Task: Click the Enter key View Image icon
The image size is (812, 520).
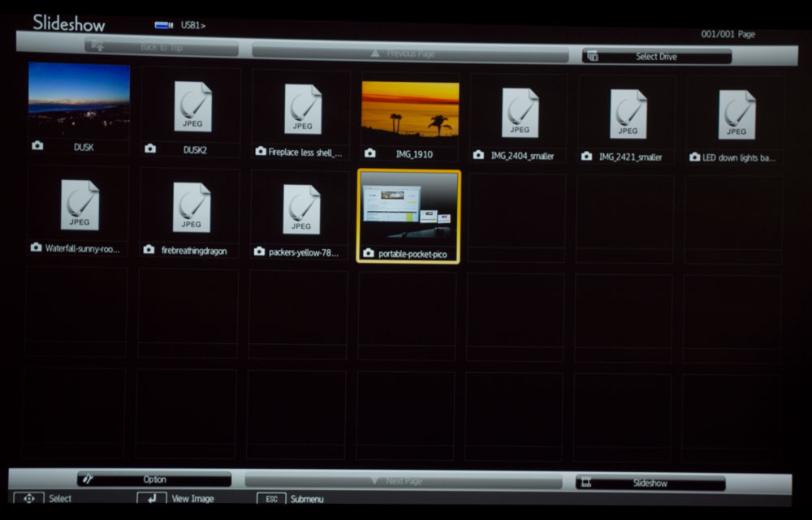Action: pyautogui.click(x=152, y=498)
